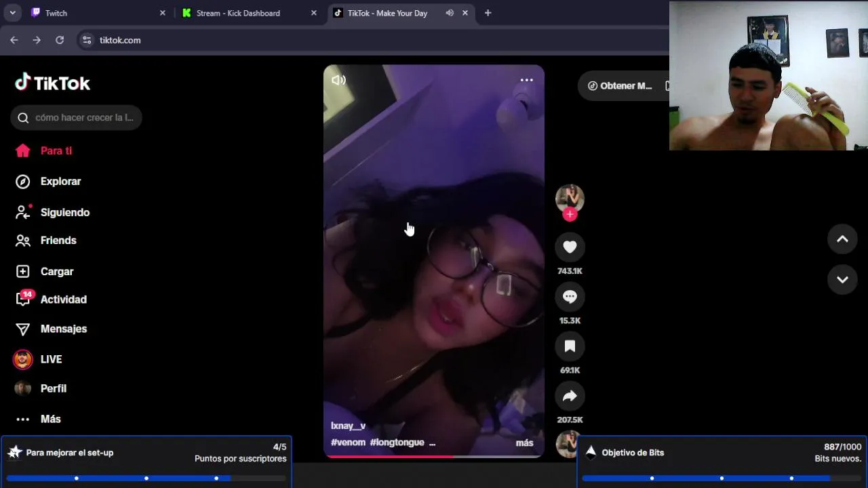Mute the TikTok tab via speaker icon
The height and width of the screenshot is (488, 868).
click(x=450, y=13)
